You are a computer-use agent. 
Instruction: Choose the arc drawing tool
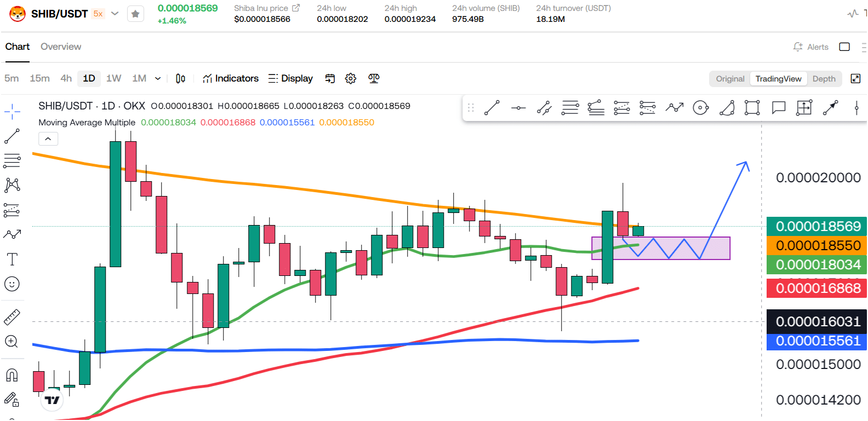[727, 108]
